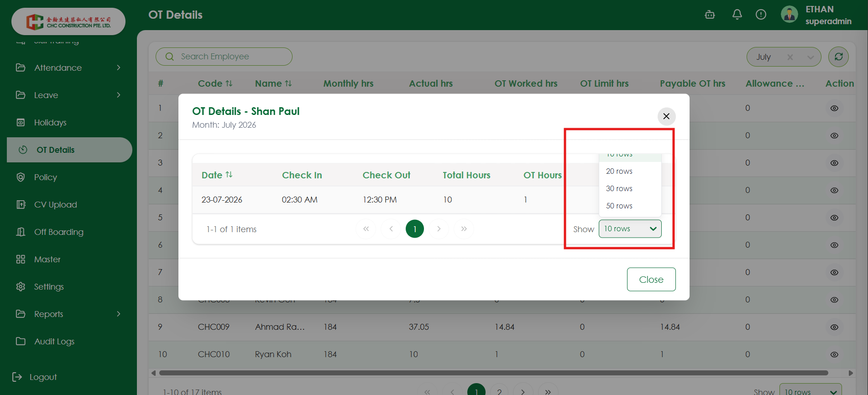Open the modal's 10 rows page size dropdown
This screenshot has height=395, width=868.
tap(630, 229)
